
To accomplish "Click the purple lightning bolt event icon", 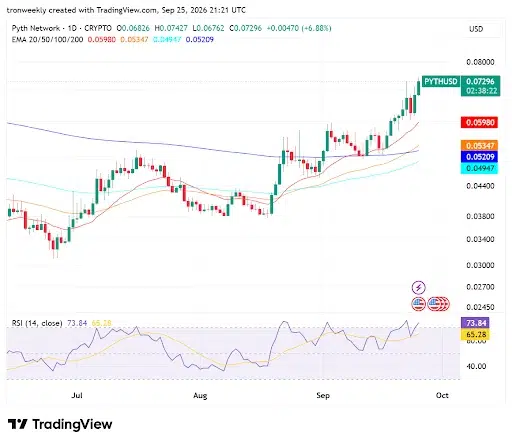I will [x=419, y=287].
